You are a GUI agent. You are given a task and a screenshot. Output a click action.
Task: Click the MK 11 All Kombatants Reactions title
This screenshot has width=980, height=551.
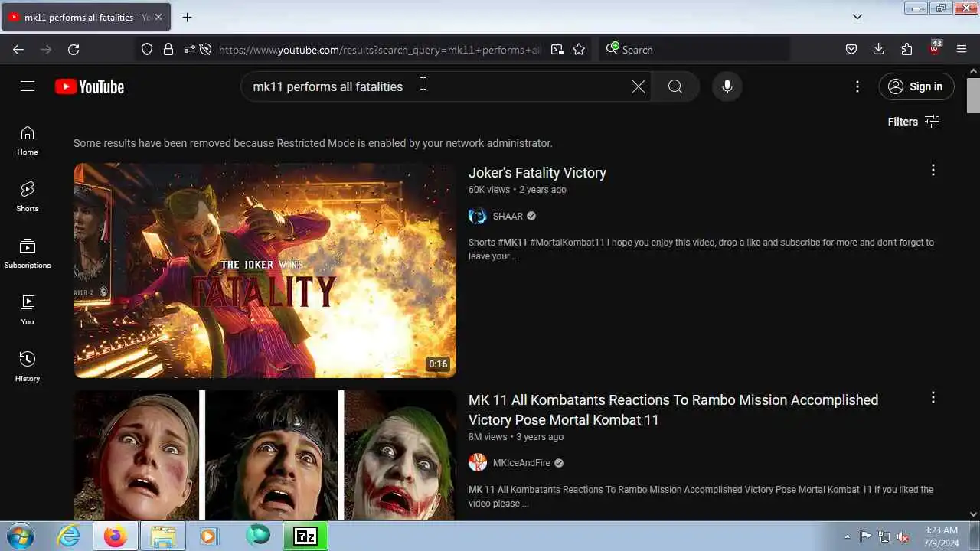673,409
